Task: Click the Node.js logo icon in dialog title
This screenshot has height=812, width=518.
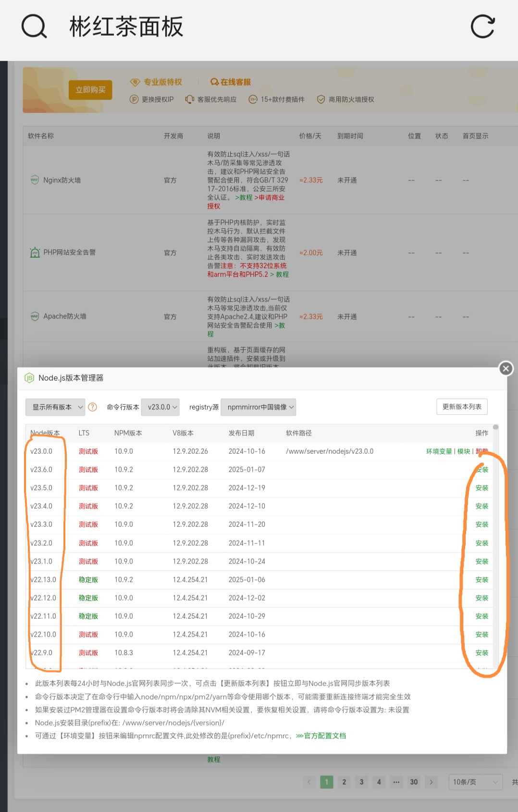Action: coord(29,378)
